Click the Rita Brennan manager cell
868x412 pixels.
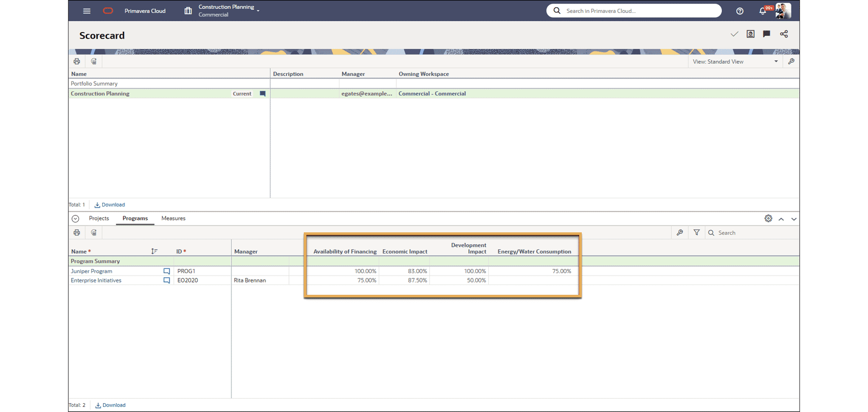[x=250, y=280]
